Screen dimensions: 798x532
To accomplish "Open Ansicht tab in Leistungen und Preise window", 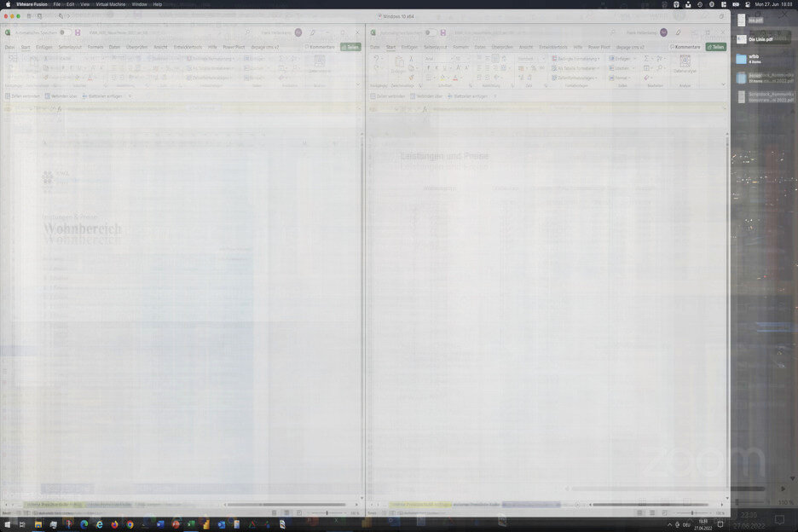I will click(526, 48).
